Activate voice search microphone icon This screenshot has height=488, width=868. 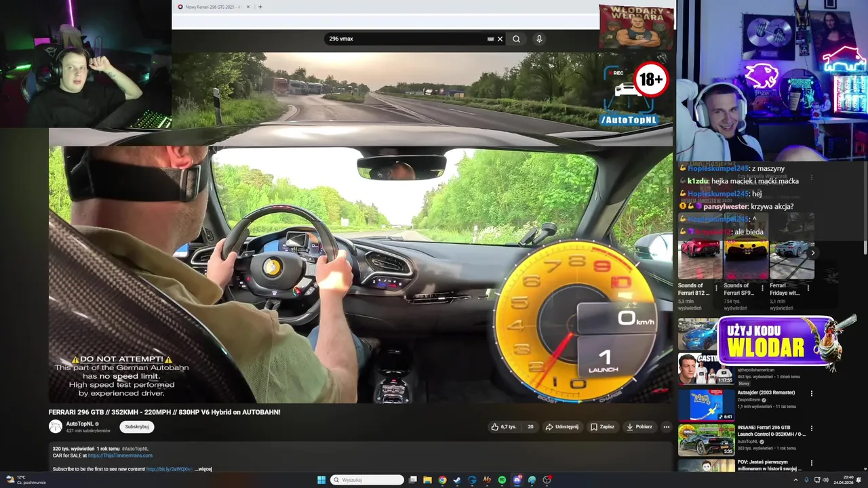[x=539, y=39]
